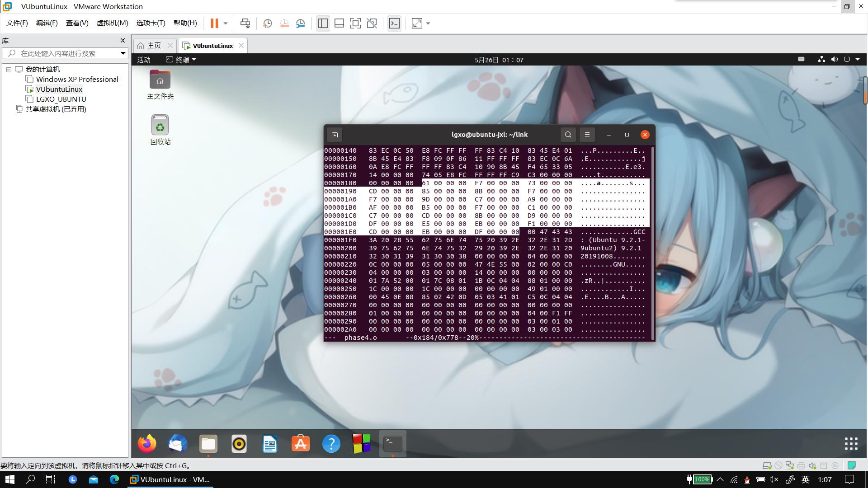This screenshot has height=488, width=868.
Task: Toggle the thumbnail bar view
Action: [x=339, y=23]
